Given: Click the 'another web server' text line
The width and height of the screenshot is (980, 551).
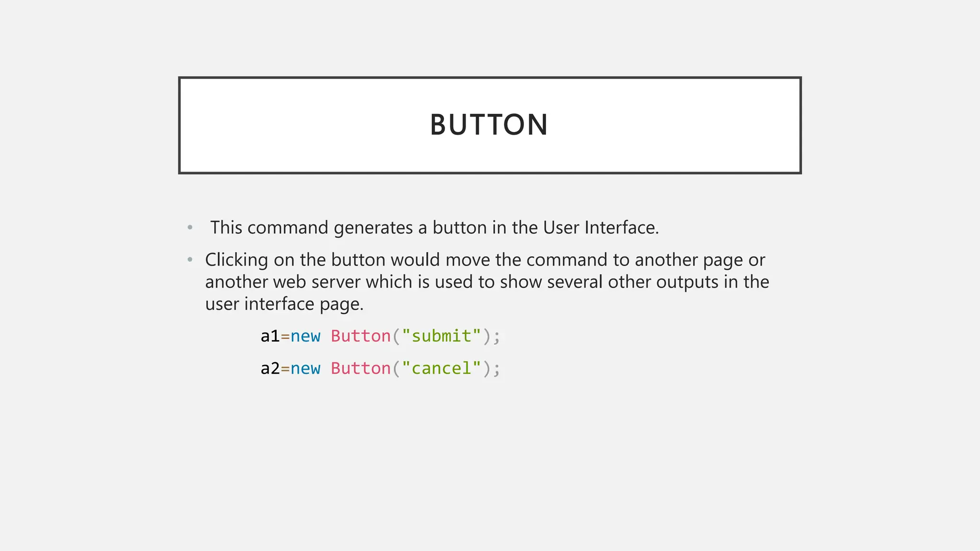Looking at the screenshot, I should coord(487,282).
